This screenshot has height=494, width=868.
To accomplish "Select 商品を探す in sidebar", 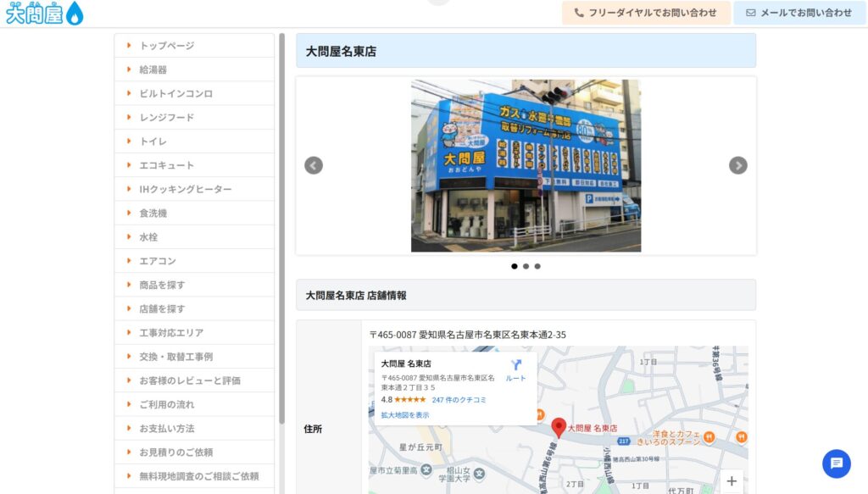I will point(194,285).
